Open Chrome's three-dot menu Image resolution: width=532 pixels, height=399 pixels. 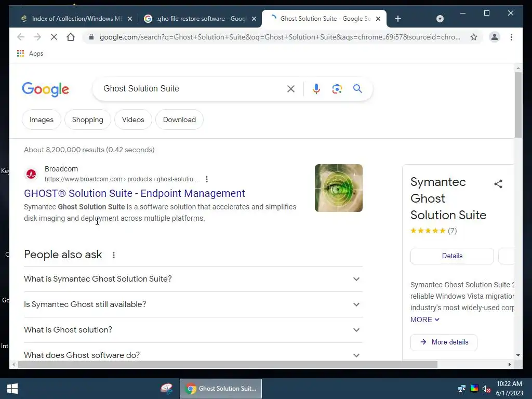click(x=511, y=37)
